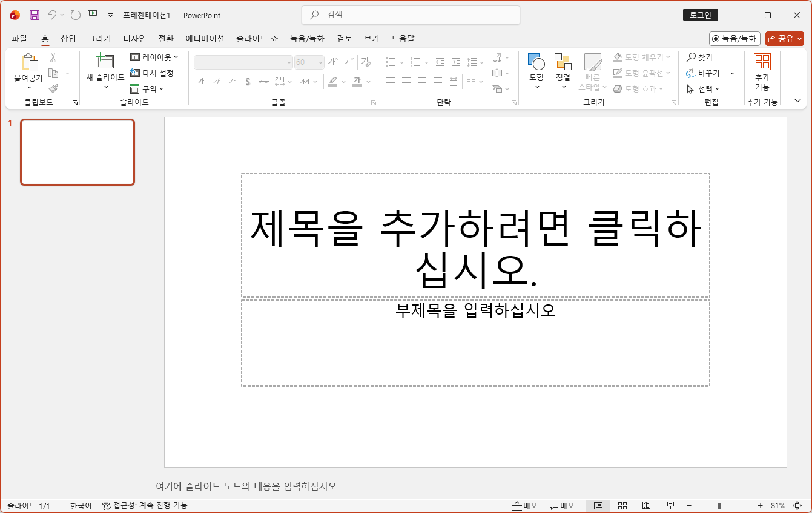Click the 로그인 button
The image size is (812, 513).
[x=700, y=15]
